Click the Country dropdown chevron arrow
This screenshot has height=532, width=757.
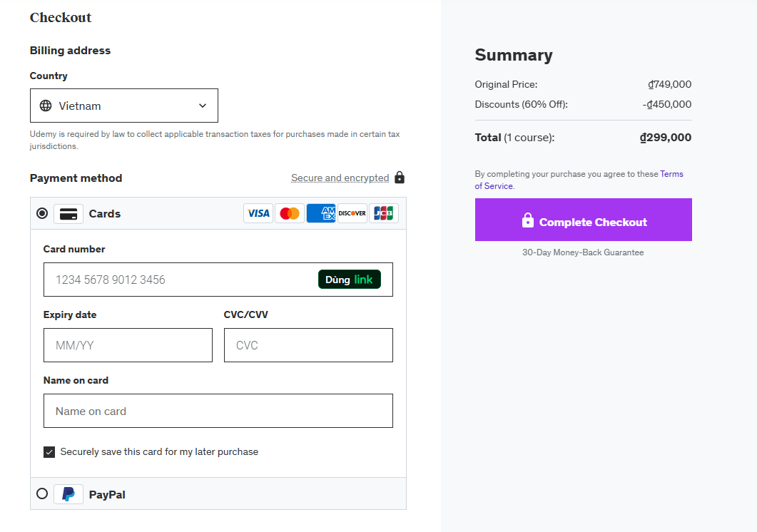203,106
